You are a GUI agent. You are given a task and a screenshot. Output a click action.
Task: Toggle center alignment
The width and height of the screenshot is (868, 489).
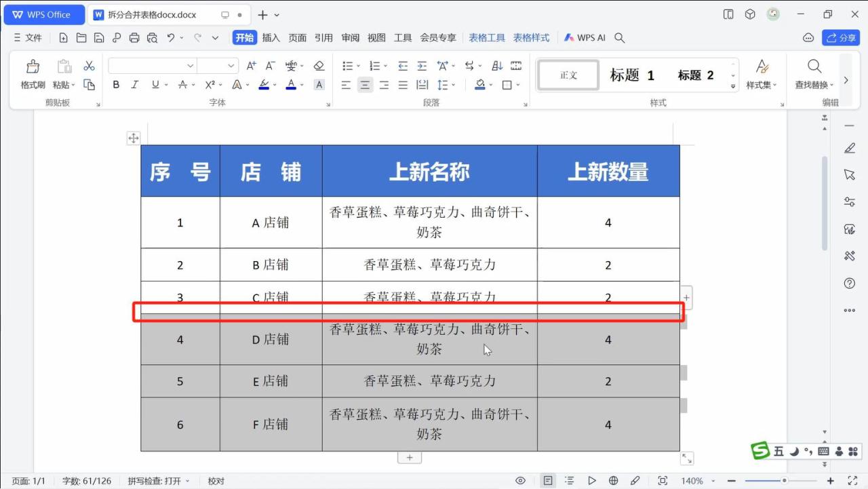coord(365,85)
